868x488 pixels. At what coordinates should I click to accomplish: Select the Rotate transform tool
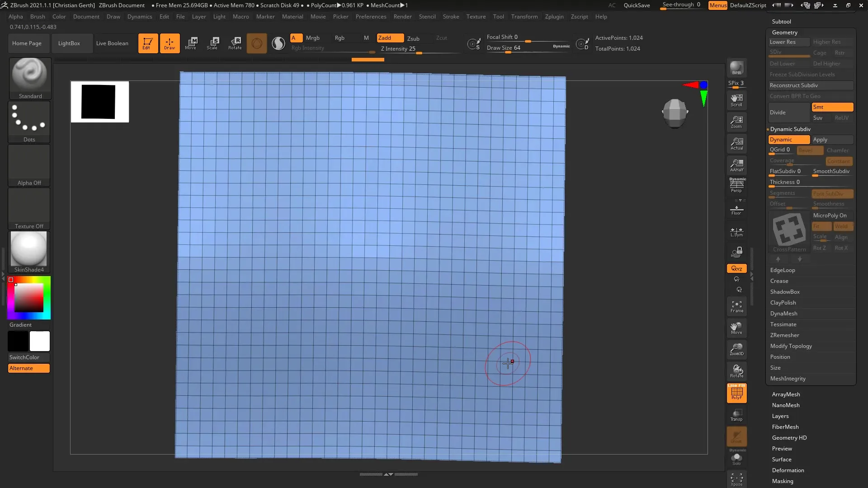point(235,43)
